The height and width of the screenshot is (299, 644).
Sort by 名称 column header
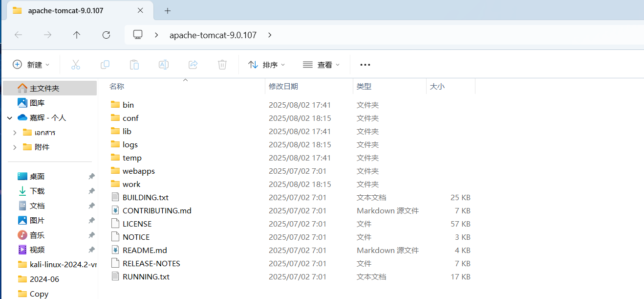tap(117, 86)
